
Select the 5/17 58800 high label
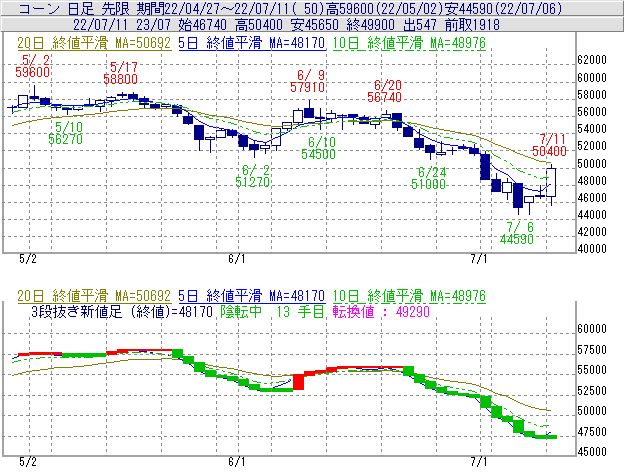121,73
